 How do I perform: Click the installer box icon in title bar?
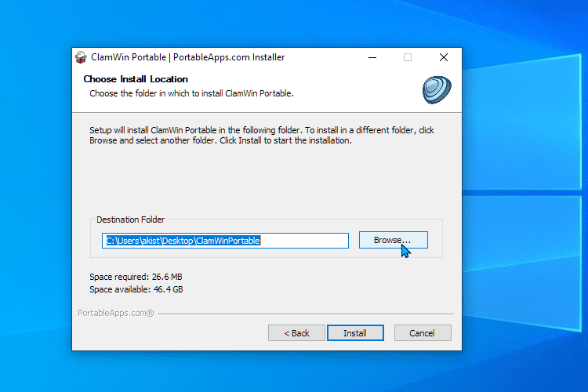[81, 57]
